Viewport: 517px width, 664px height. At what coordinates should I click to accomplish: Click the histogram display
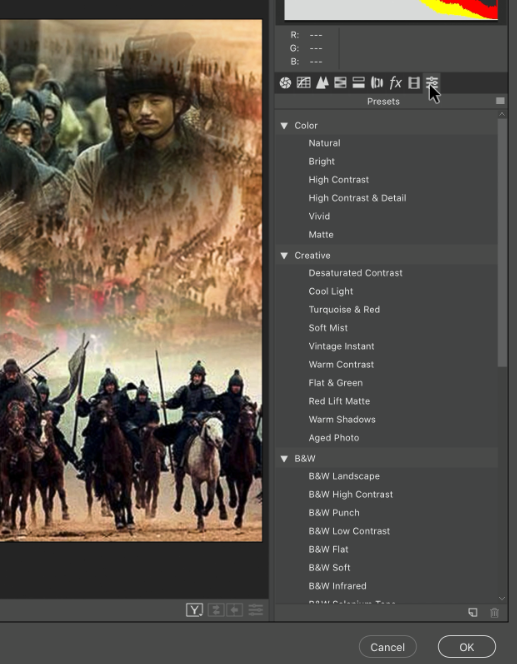point(391,10)
